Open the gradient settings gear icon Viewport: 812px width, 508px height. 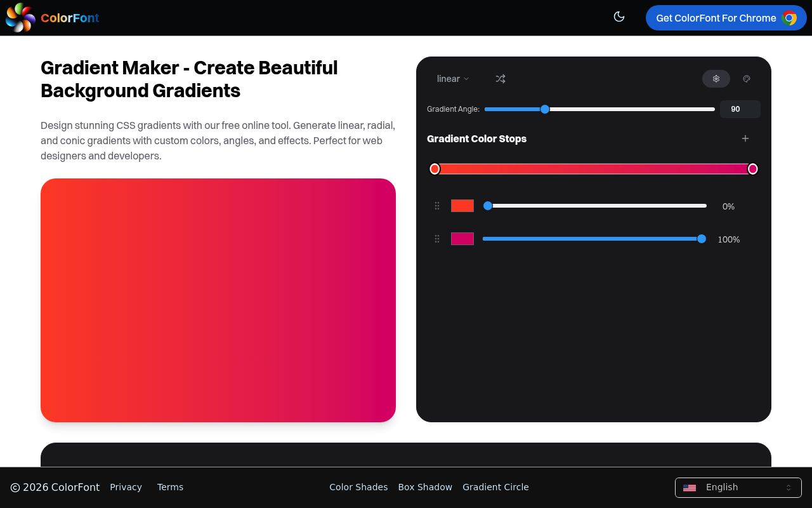pos(716,79)
